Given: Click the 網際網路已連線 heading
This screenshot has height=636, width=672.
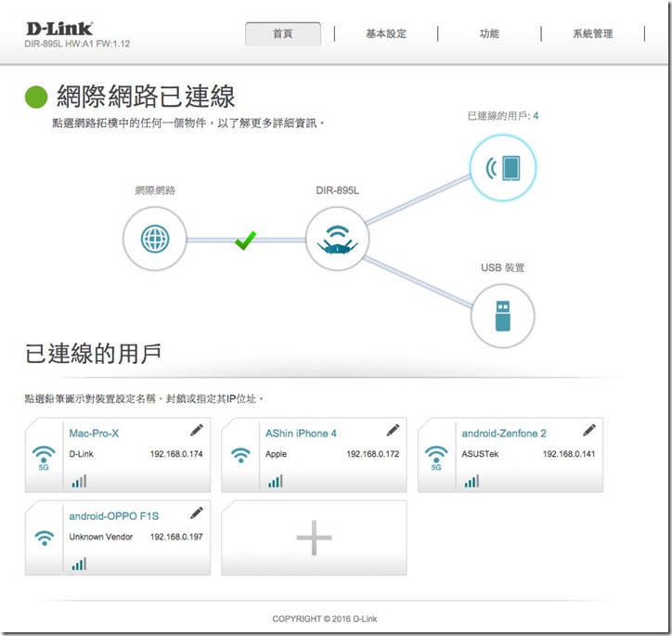Looking at the screenshot, I should click(146, 97).
